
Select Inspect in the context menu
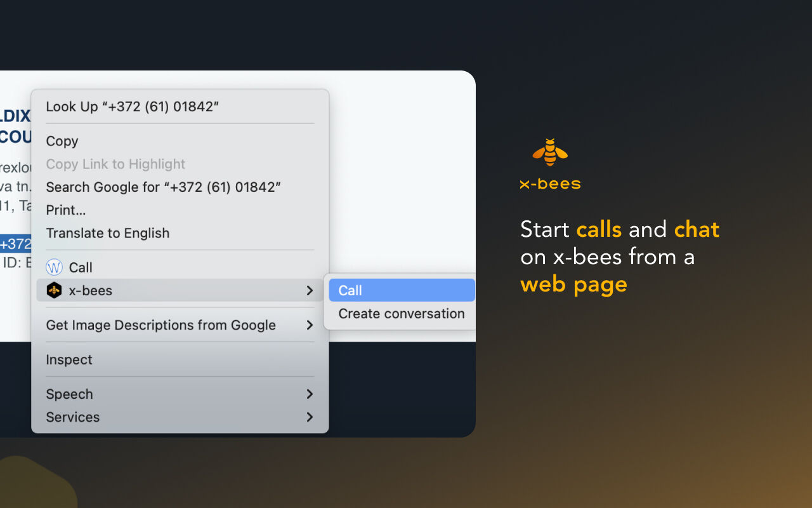pos(180,359)
